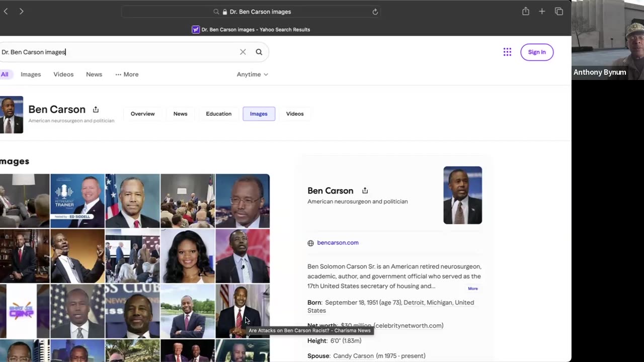This screenshot has width=644, height=362.
Task: Go forward with Safari's forward arrow
Action: tap(21, 12)
